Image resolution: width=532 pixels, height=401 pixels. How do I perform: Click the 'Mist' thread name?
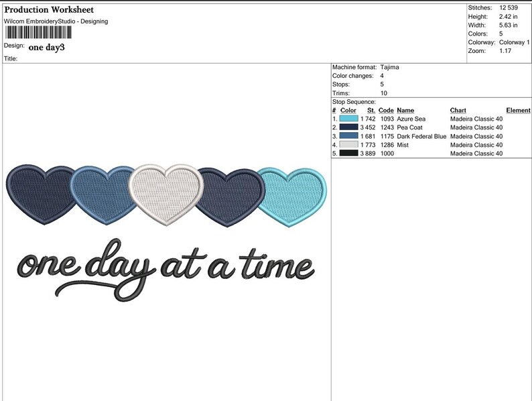coord(403,145)
